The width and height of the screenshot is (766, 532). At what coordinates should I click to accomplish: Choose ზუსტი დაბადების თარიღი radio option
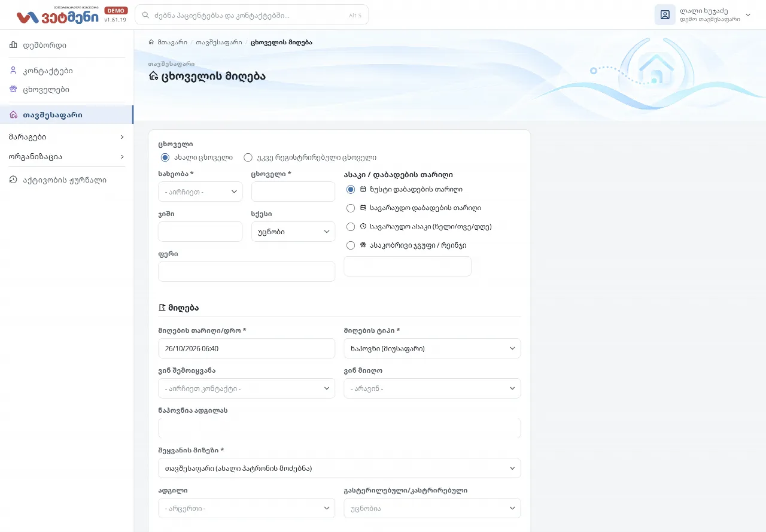(x=351, y=189)
